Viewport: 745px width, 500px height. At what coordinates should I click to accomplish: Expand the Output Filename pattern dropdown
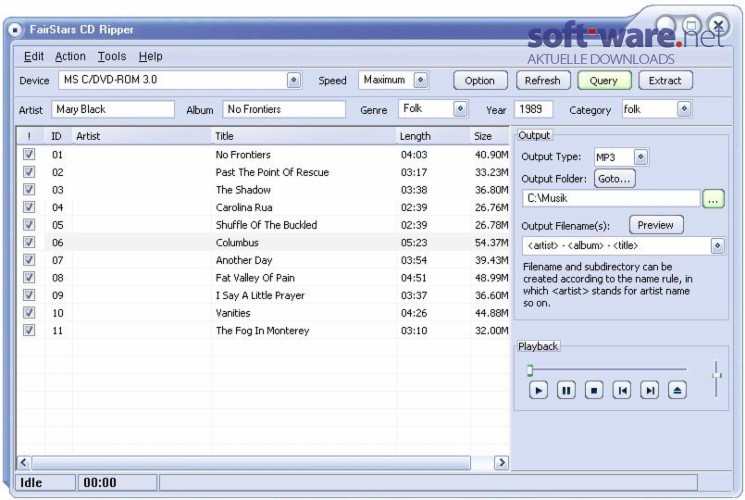tap(717, 246)
